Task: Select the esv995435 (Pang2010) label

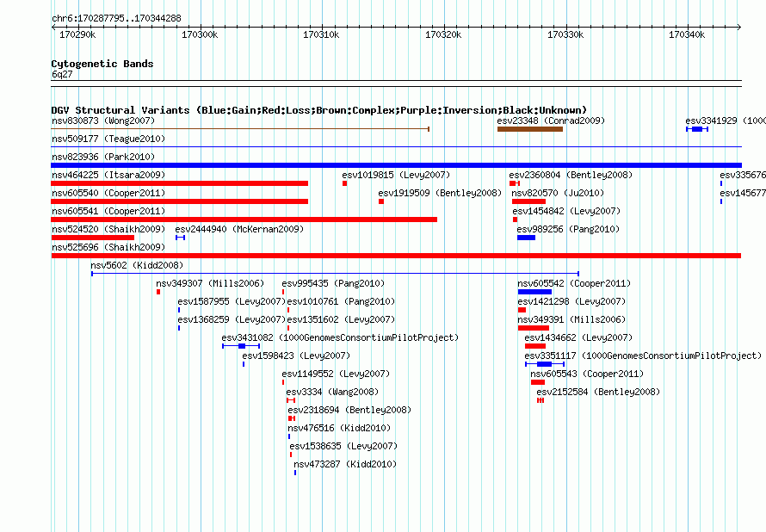Action: [333, 283]
